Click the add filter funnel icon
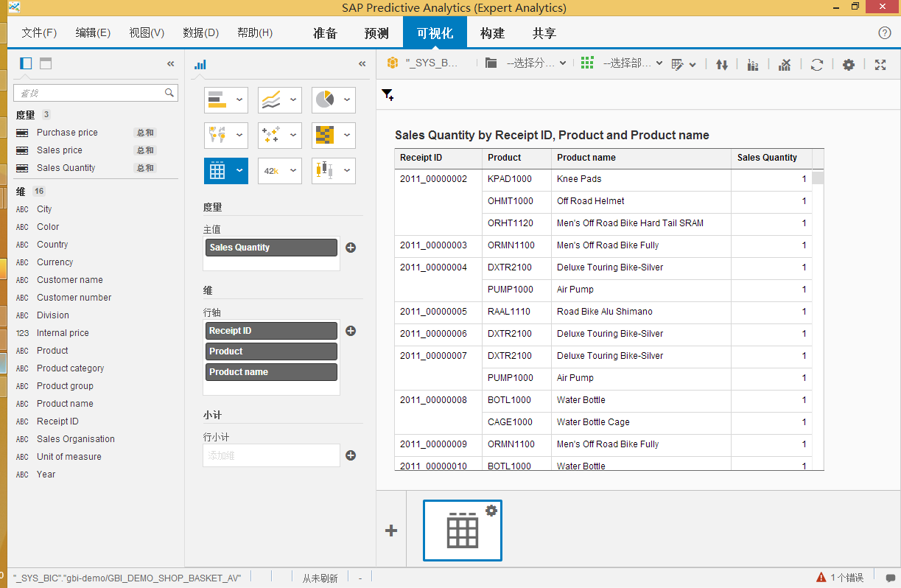This screenshot has height=588, width=901. 388,95
